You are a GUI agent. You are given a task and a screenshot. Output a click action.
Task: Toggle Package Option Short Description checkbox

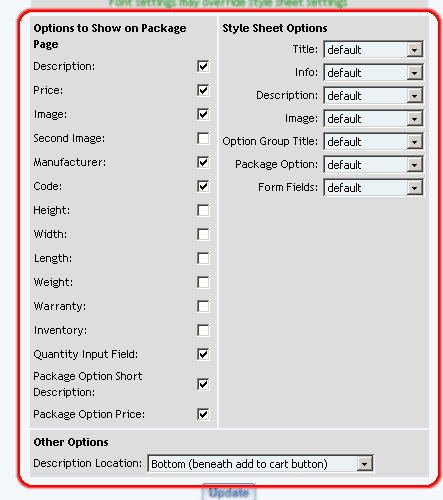click(x=203, y=384)
